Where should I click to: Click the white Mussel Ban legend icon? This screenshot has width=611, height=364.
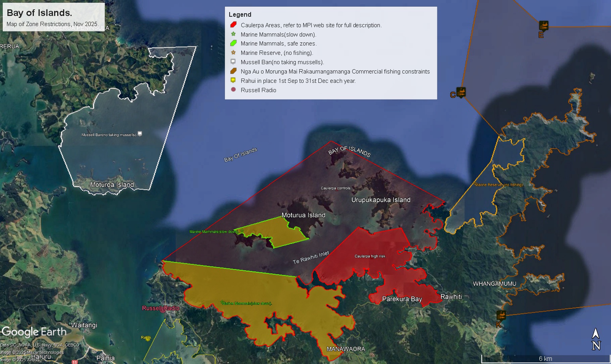233,61
